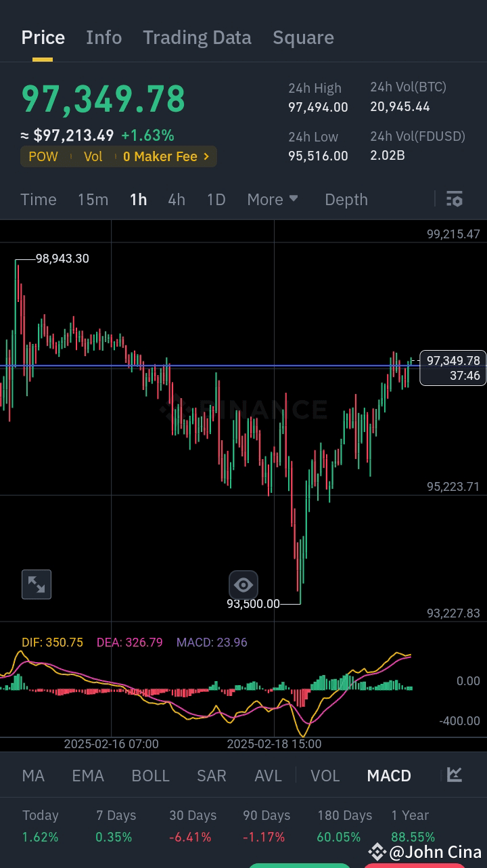Screen dimensions: 487x868
Task: Tap the 24h High value 97,494.00
Action: click(x=318, y=107)
